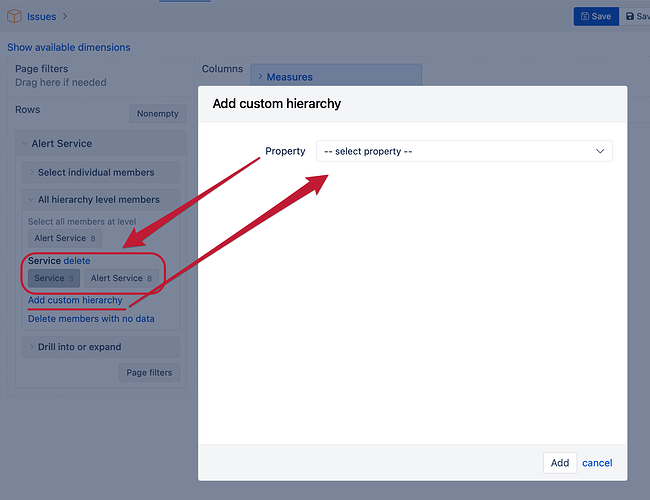Select Alert Service level under Service hierarchy
The height and width of the screenshot is (500, 650).
121,278
